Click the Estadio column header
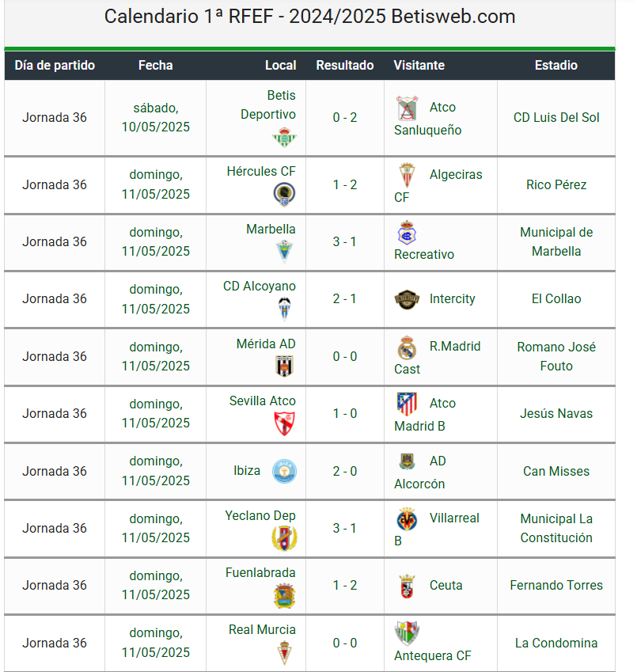 (x=556, y=65)
